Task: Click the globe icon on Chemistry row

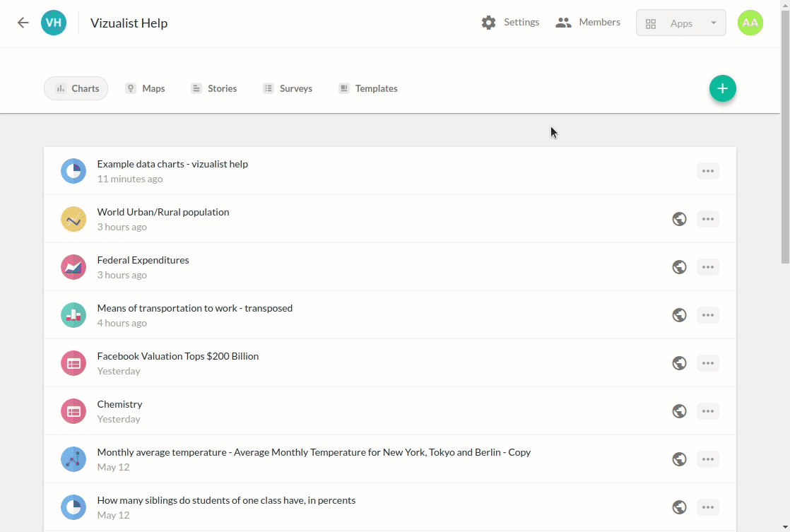Action: [679, 411]
